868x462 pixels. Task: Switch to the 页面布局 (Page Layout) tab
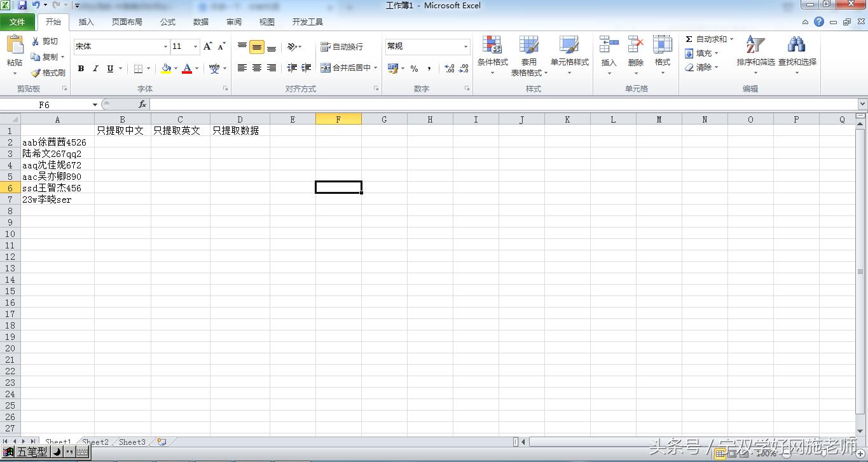pyautogui.click(x=127, y=22)
